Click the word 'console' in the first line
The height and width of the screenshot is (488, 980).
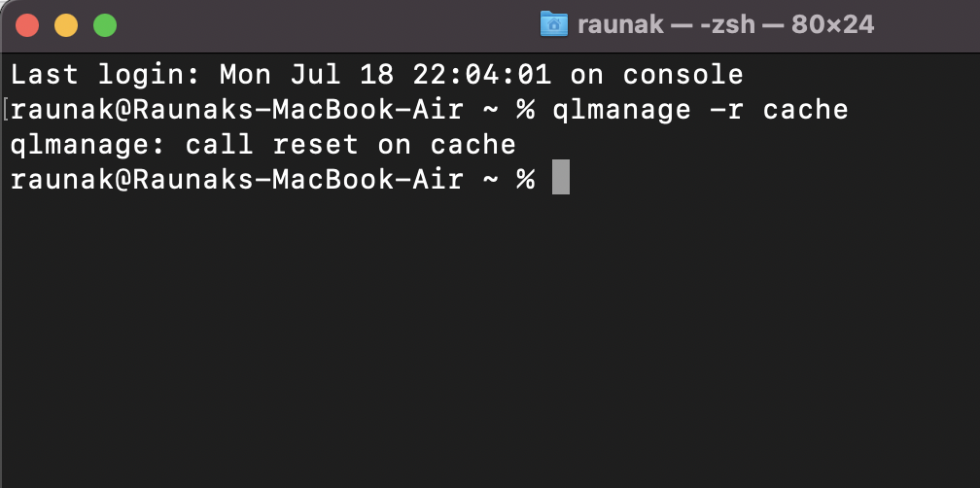[683, 75]
